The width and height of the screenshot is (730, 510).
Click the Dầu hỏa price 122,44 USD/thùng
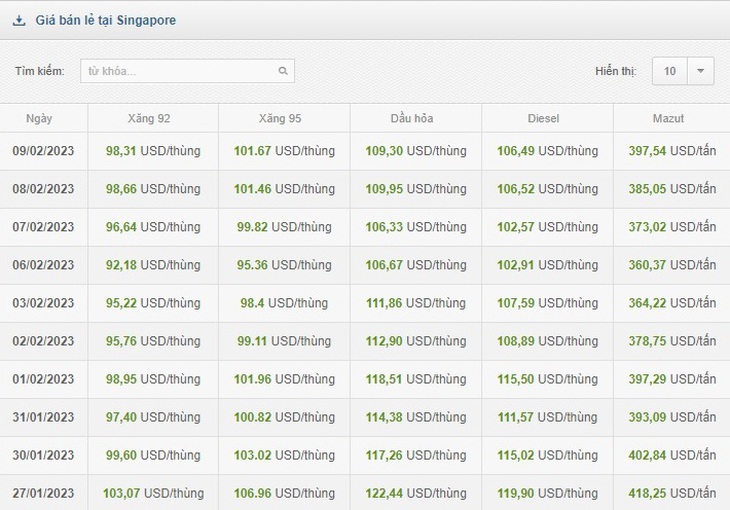point(416,493)
